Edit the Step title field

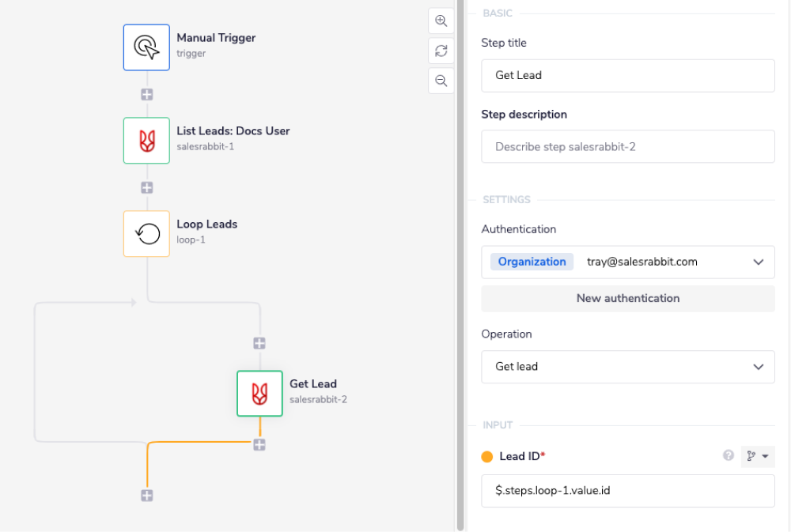coord(628,76)
